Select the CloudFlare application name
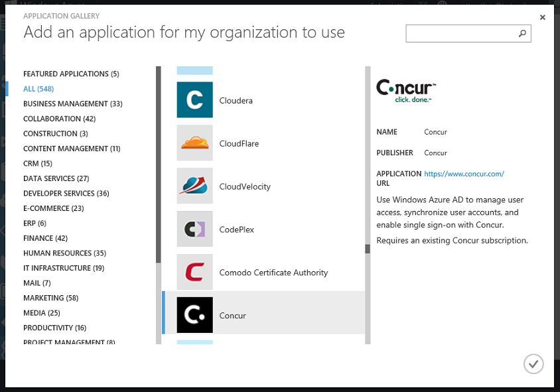This screenshot has width=560, height=392. point(239,143)
